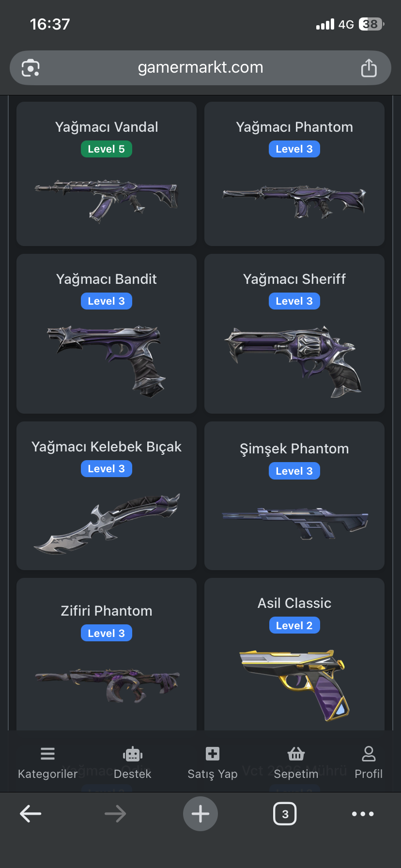Tap the Destek robot icon
The height and width of the screenshot is (868, 401).
[132, 754]
